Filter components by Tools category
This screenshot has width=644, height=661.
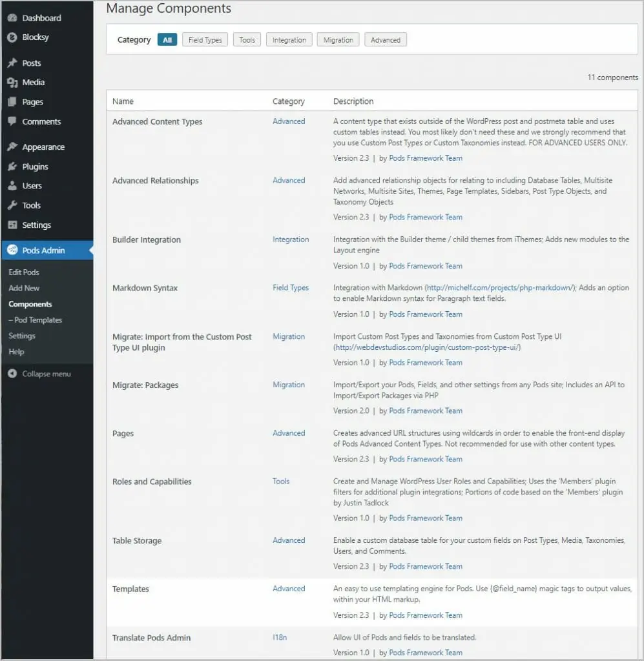(x=247, y=39)
